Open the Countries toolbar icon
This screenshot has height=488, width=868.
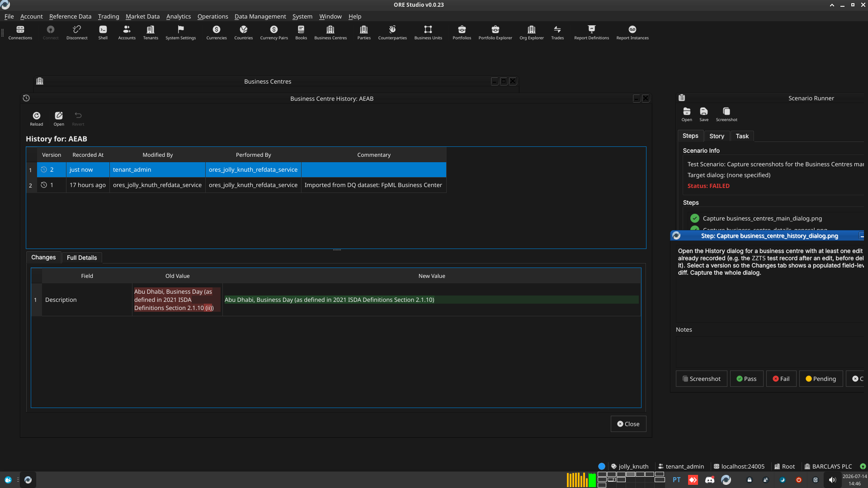tap(244, 33)
